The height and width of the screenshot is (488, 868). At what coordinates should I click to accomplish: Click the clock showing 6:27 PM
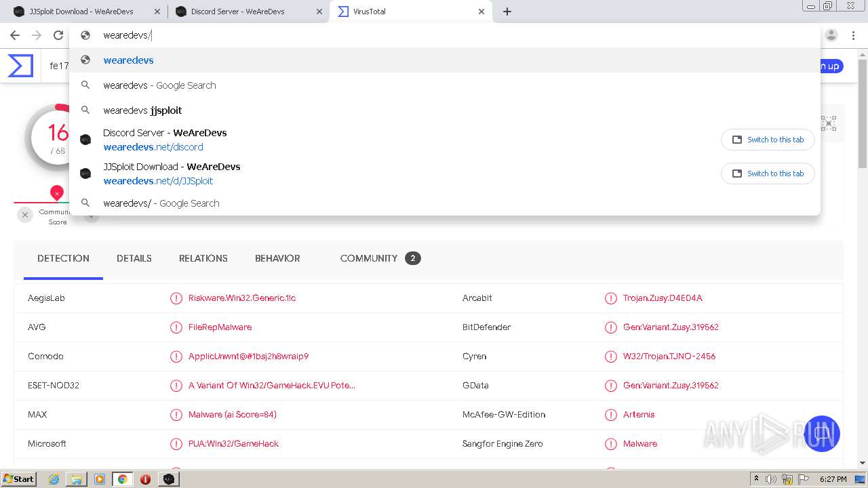(833, 479)
